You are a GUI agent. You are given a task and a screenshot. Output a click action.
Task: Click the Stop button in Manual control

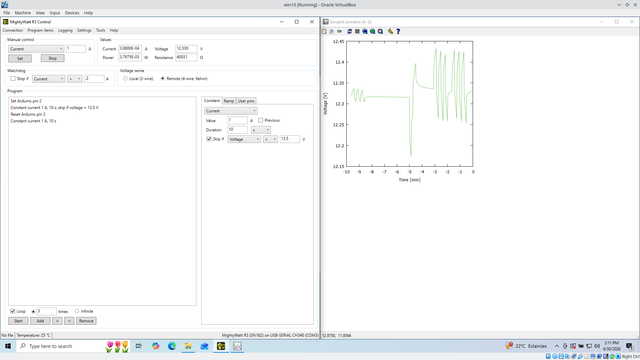(x=53, y=58)
